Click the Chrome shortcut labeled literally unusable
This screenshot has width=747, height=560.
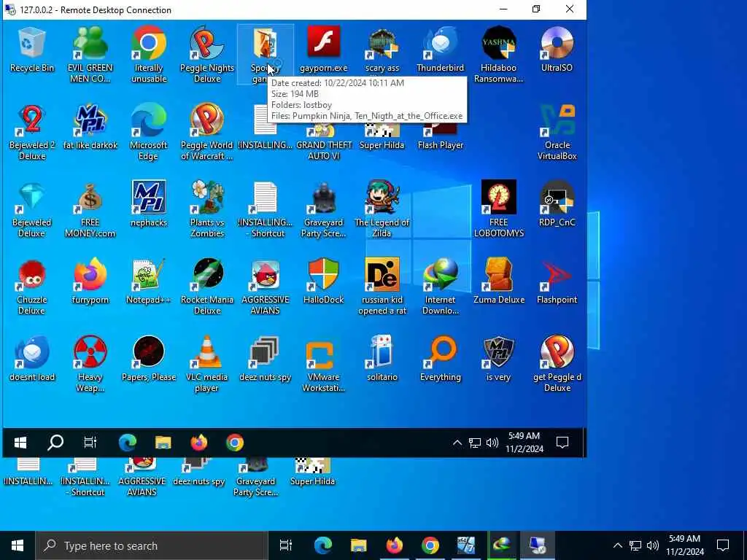[149, 55]
